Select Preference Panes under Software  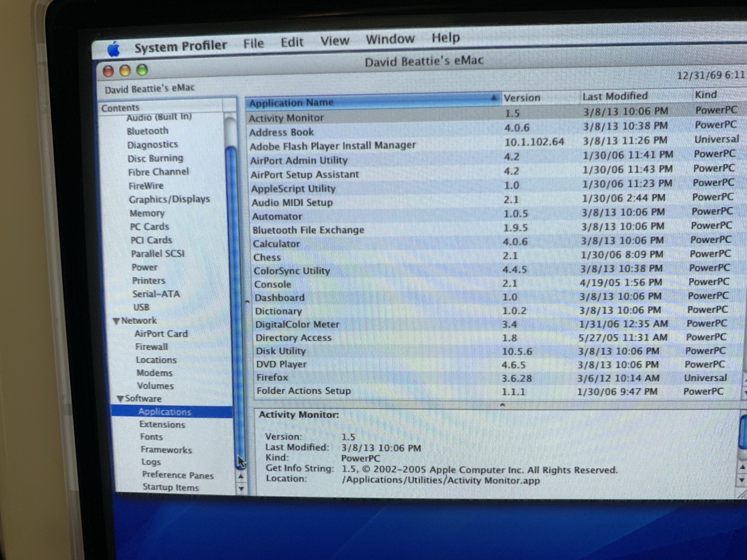[178, 475]
